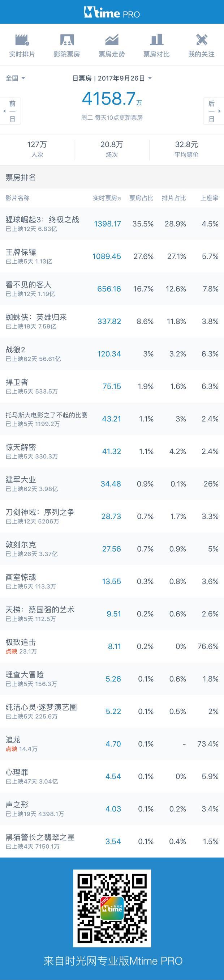Viewport: 224px width, 980px height.
Task: Open 猩球崛起3：终极之战 movie row
Action: (112, 224)
